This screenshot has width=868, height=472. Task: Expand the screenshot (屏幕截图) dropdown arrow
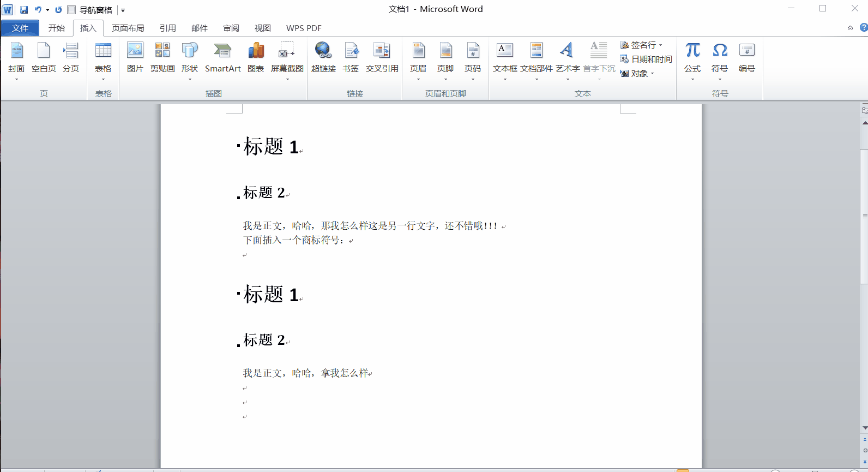[x=287, y=80]
